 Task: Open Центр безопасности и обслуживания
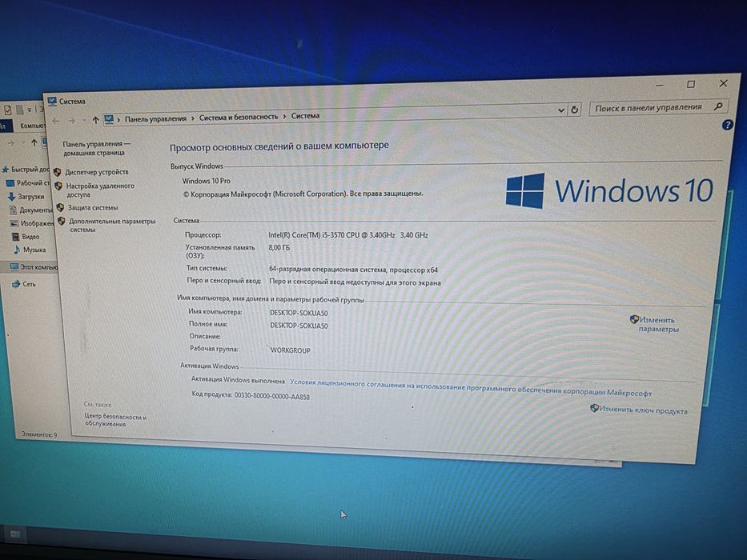[x=115, y=420]
